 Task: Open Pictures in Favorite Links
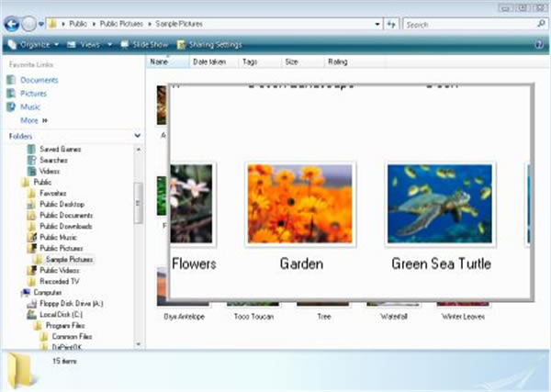tap(33, 93)
